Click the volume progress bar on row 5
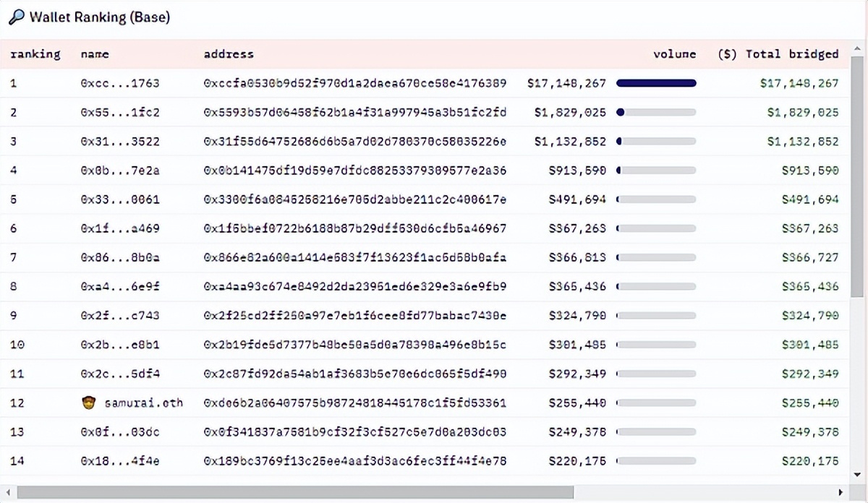 (x=655, y=199)
